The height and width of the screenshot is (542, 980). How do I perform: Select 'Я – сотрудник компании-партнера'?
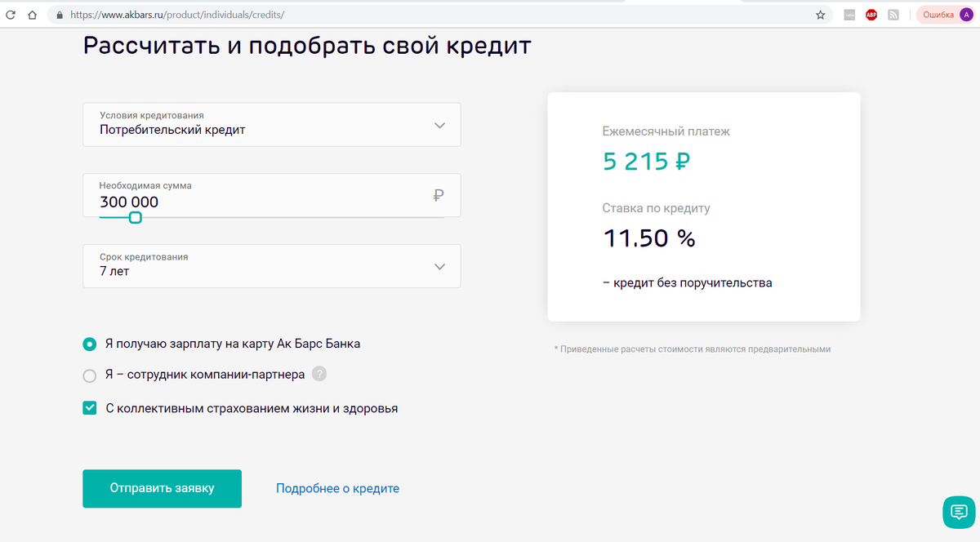coord(89,374)
